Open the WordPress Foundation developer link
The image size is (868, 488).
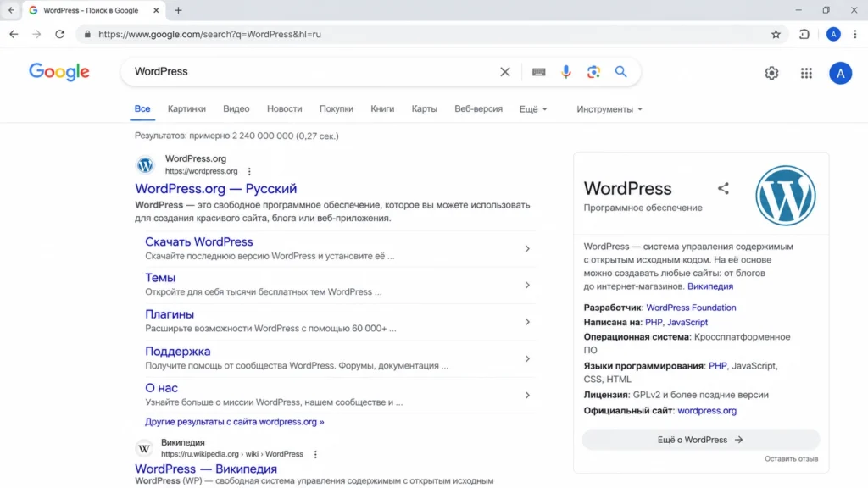pos(691,308)
